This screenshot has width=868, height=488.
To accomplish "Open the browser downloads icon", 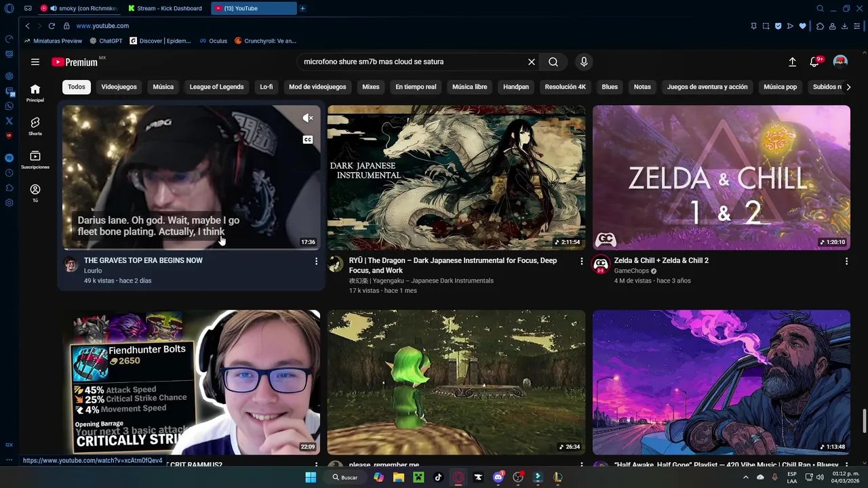I will pyautogui.click(x=844, y=26).
